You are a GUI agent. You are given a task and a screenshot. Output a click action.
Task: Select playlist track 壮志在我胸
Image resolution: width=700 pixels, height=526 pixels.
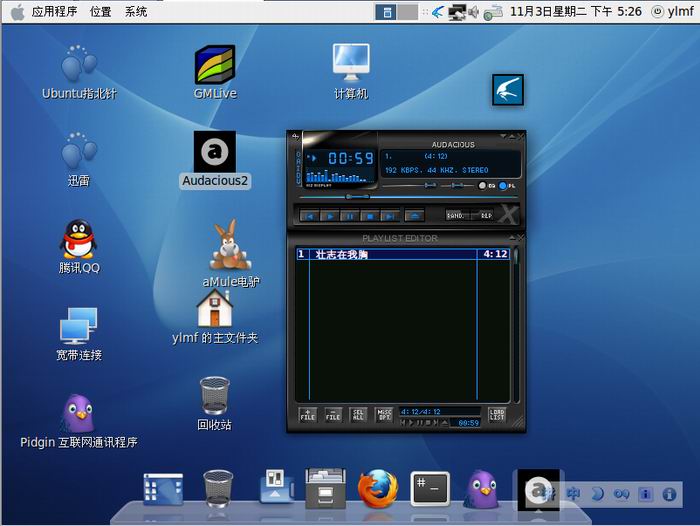coord(403,254)
